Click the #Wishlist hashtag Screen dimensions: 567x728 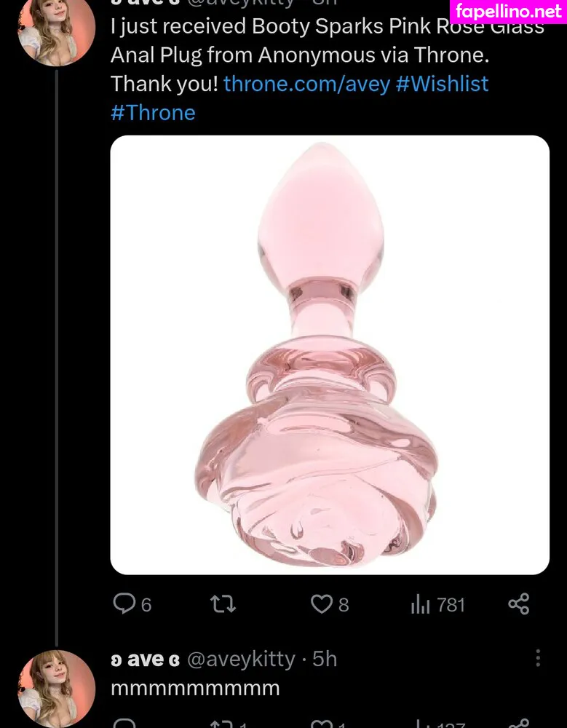(442, 83)
